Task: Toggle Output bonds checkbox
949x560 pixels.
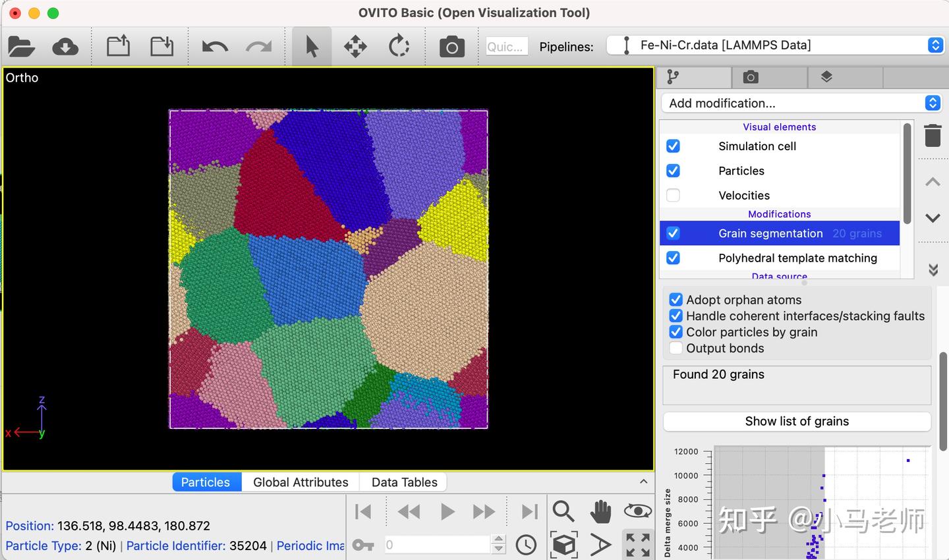Action: pyautogui.click(x=676, y=348)
